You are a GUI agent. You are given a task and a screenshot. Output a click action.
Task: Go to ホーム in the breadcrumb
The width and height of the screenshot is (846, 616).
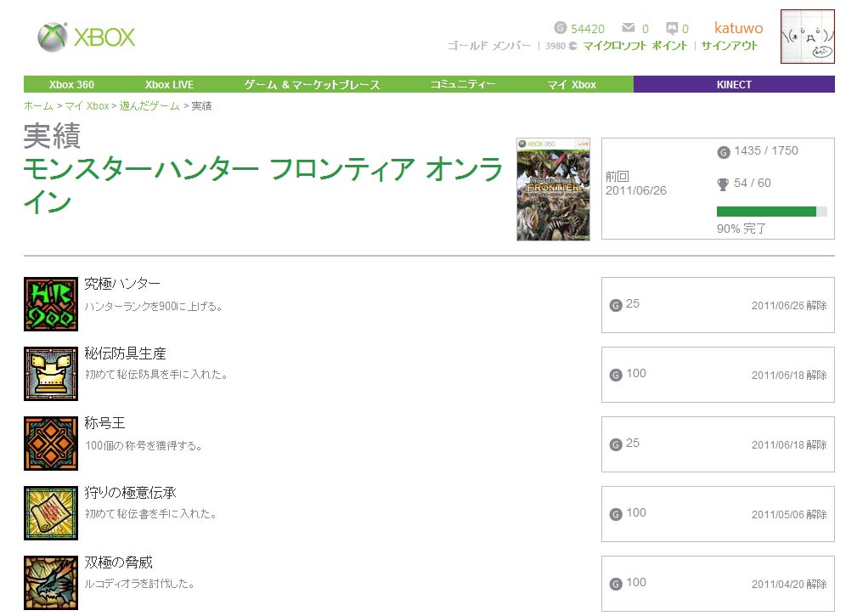(38, 106)
